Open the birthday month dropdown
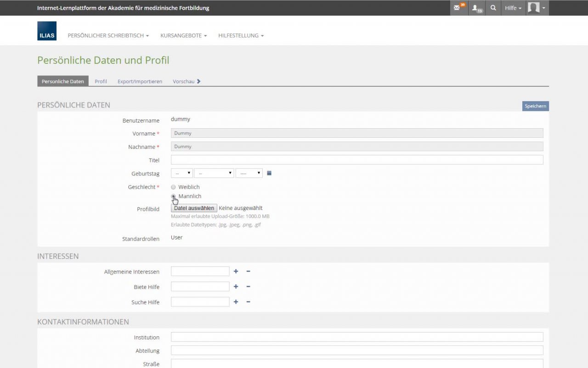 214,173
